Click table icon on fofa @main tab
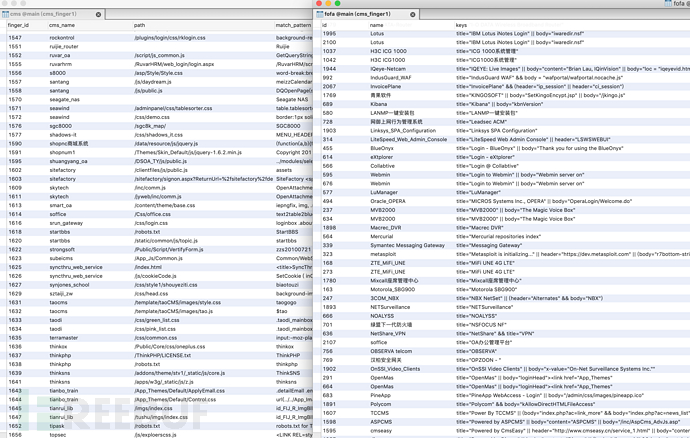The image size is (690, 438). (319, 14)
